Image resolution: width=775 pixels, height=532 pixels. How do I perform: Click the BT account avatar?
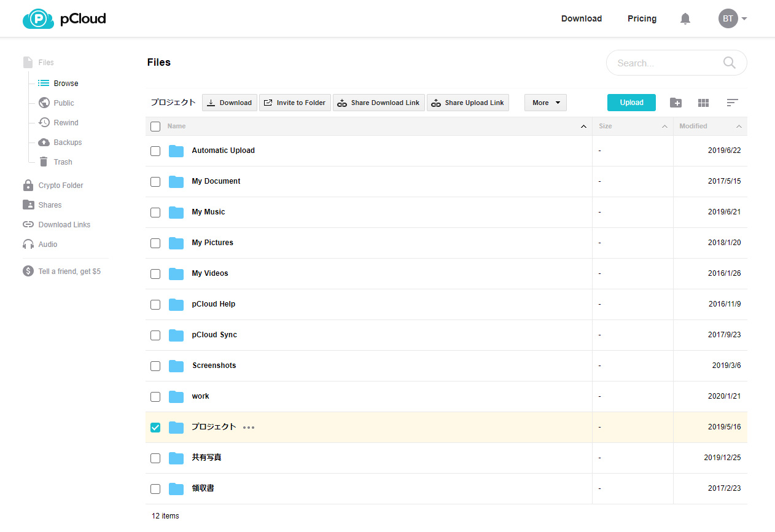[x=728, y=18]
